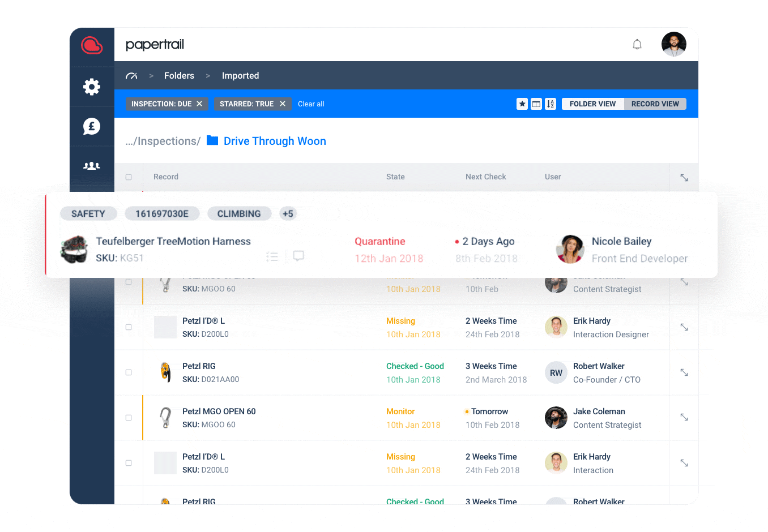Select checkbox for first Petzl RIG row
768x532 pixels.
coord(129,372)
